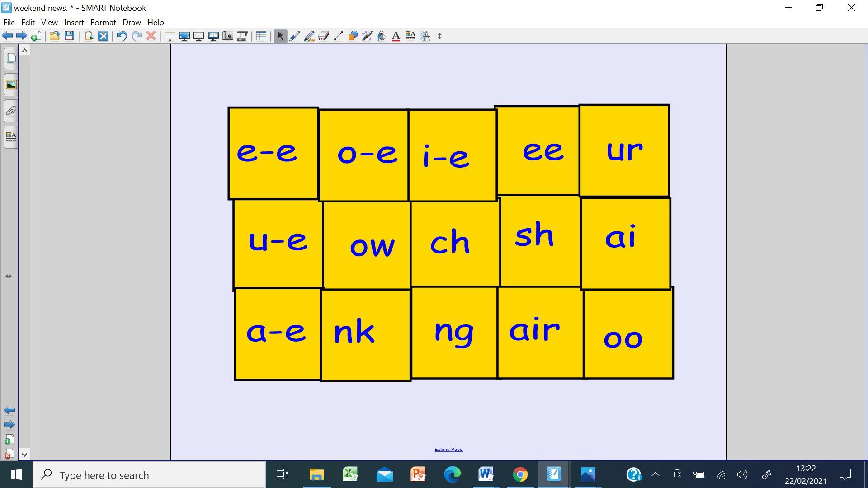Screen dimensions: 868x488
Task: Open the Screen Capture camera tool
Action: coord(228,36)
